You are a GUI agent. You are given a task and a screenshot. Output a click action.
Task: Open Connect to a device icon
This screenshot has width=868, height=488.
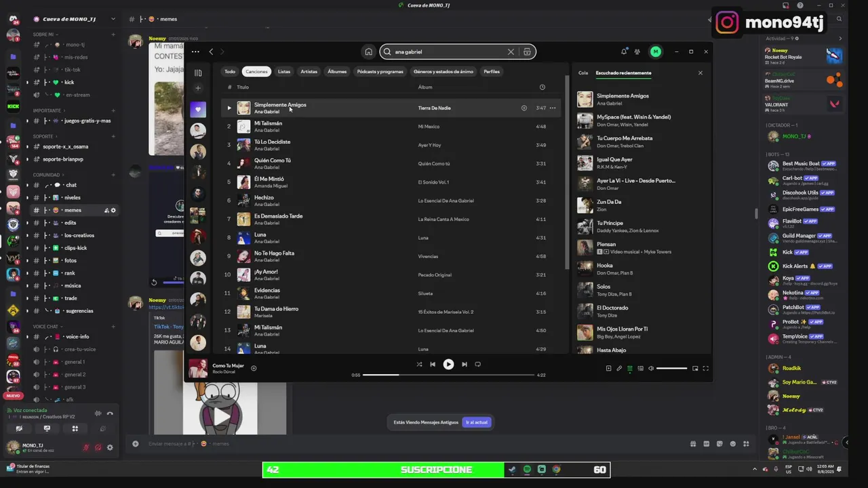pos(640,368)
